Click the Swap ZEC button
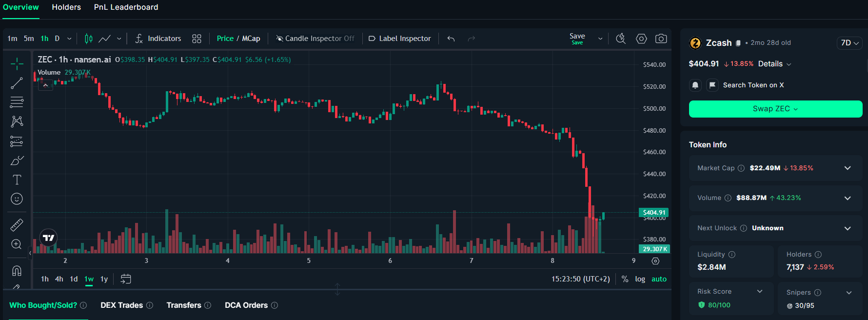The width and height of the screenshot is (868, 320). coord(775,109)
